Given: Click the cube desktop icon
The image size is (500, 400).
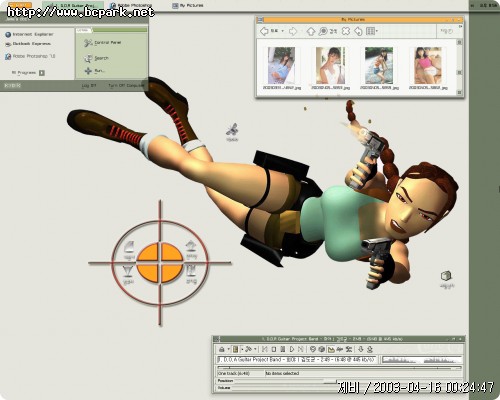Looking at the screenshot, I should pyautogui.click(x=446, y=279).
